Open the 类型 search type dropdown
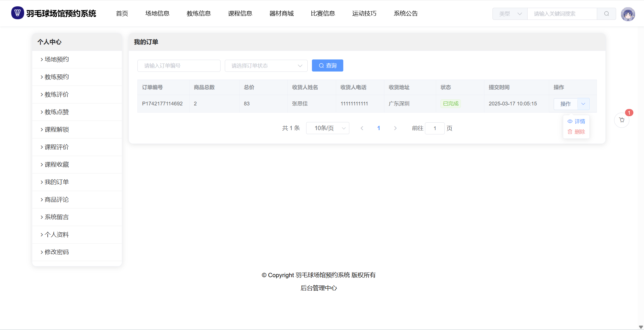Image resolution: width=644 pixels, height=330 pixels. pos(510,14)
